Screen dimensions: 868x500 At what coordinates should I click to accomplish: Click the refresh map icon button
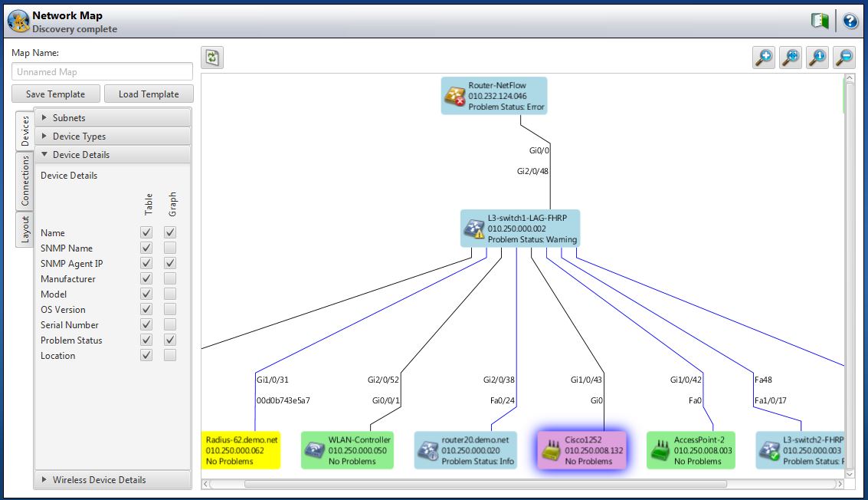click(213, 58)
